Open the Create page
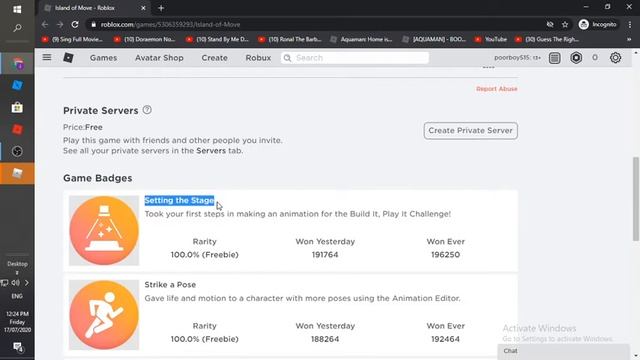 tap(214, 58)
